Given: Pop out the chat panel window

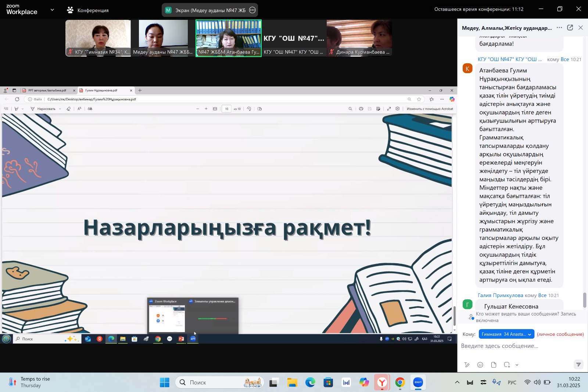Looking at the screenshot, I should click(570, 28).
